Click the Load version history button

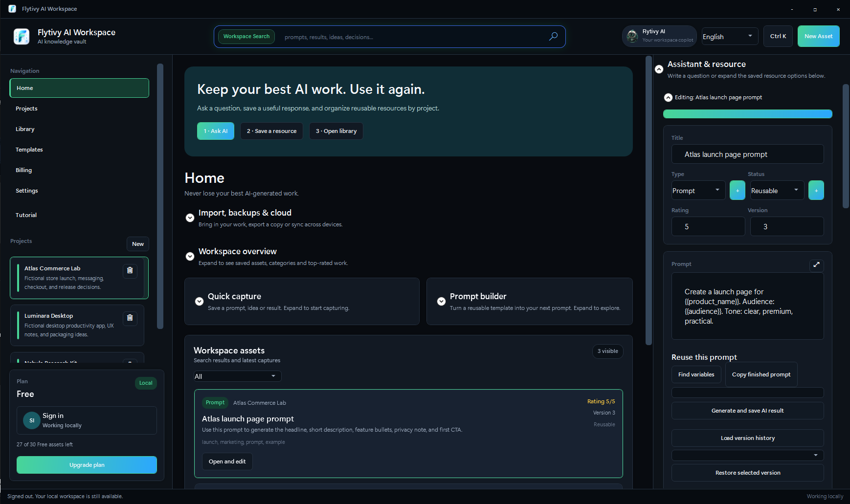pyautogui.click(x=747, y=438)
